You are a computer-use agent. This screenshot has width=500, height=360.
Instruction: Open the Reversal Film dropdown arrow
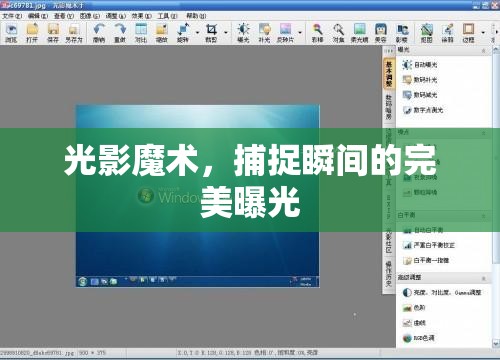(x=300, y=33)
